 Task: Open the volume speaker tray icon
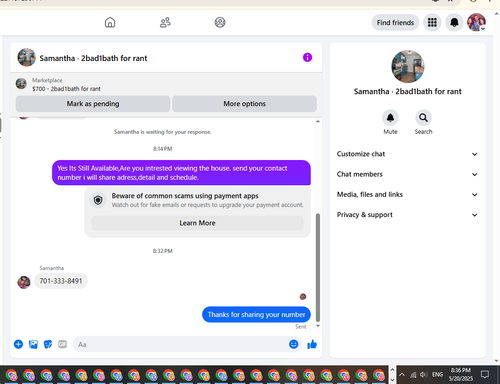tap(424, 375)
